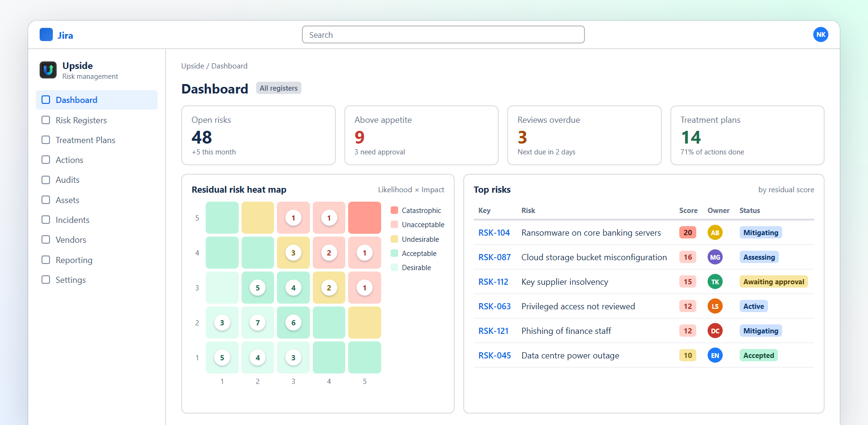The image size is (868, 425).
Task: Click the Undesirable legend swatch
Action: (394, 239)
